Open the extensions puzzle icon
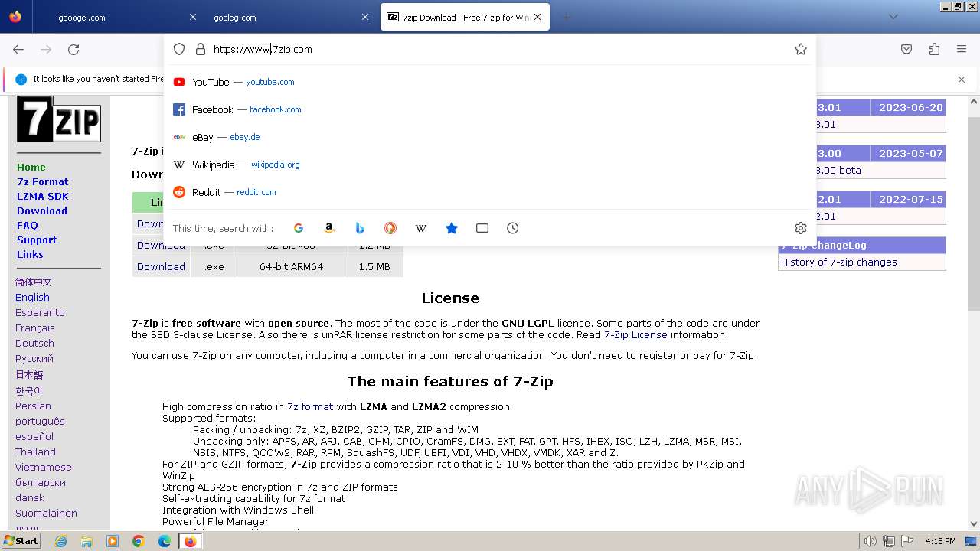 [934, 49]
